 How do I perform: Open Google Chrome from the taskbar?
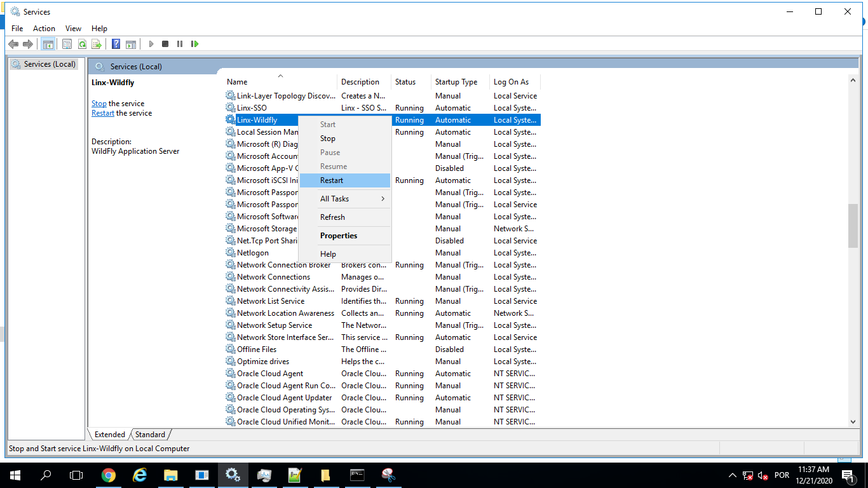[109, 475]
